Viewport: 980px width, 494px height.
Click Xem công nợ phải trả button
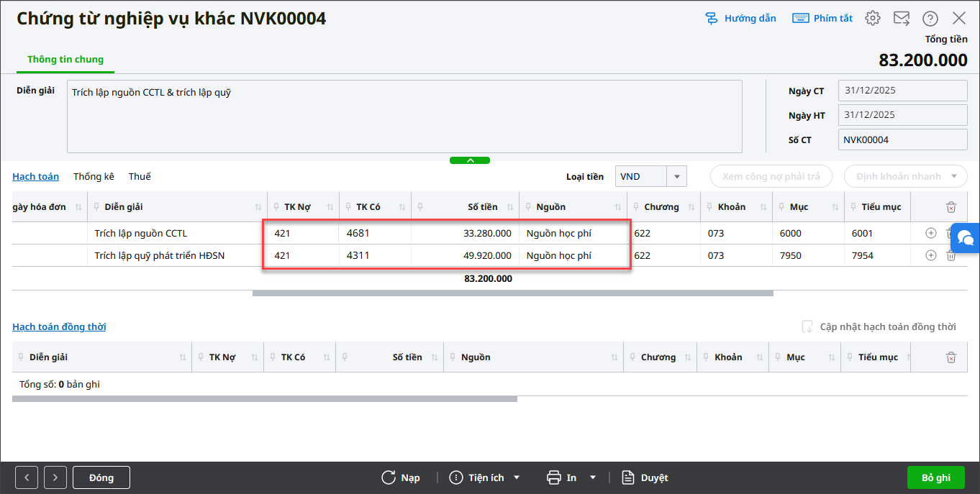[x=771, y=176]
